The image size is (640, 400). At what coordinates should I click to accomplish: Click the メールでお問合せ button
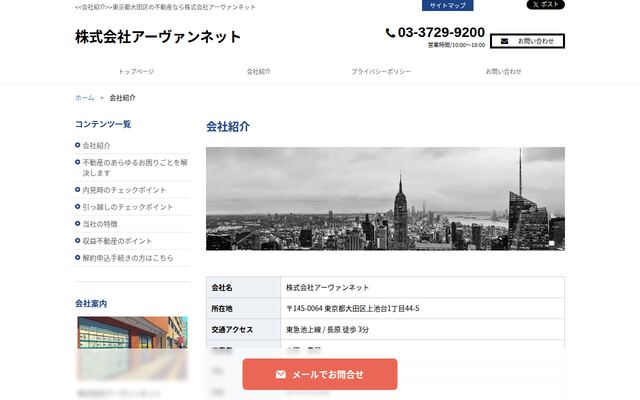320,374
